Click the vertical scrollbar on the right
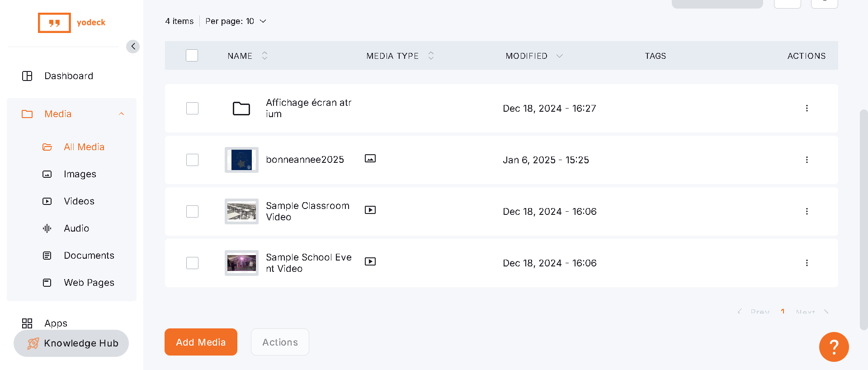 point(863,219)
